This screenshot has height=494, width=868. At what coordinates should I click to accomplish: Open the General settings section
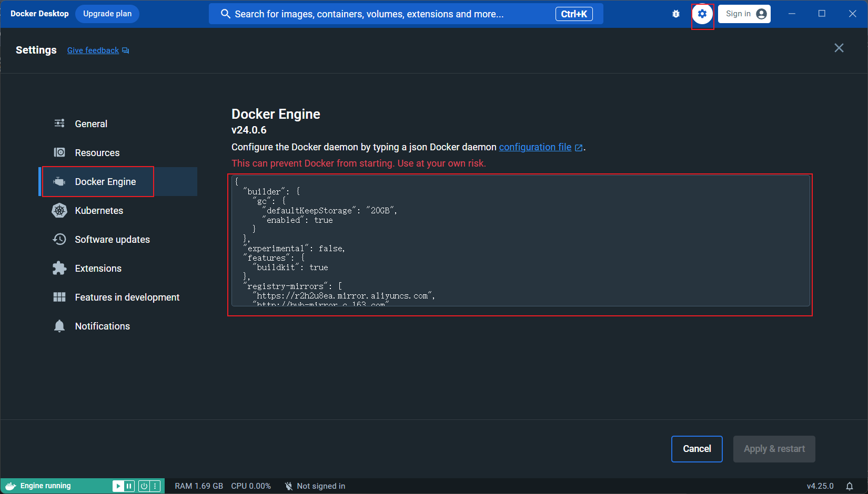(x=91, y=124)
